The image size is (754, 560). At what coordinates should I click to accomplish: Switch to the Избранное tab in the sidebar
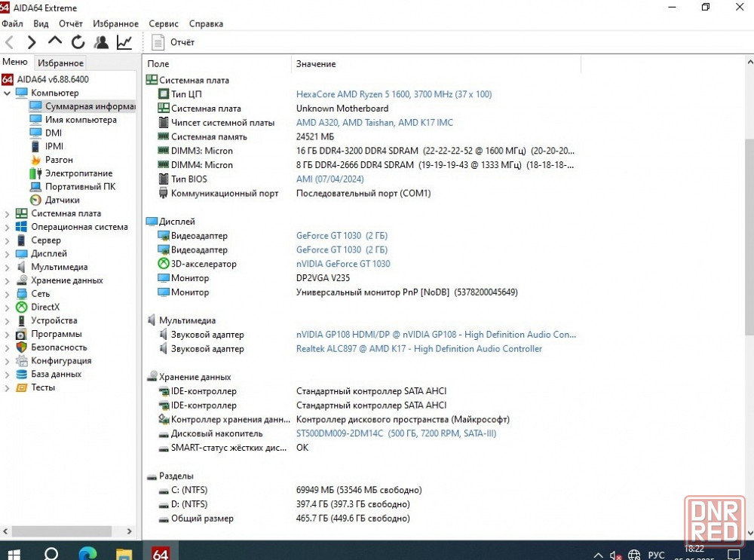60,63
